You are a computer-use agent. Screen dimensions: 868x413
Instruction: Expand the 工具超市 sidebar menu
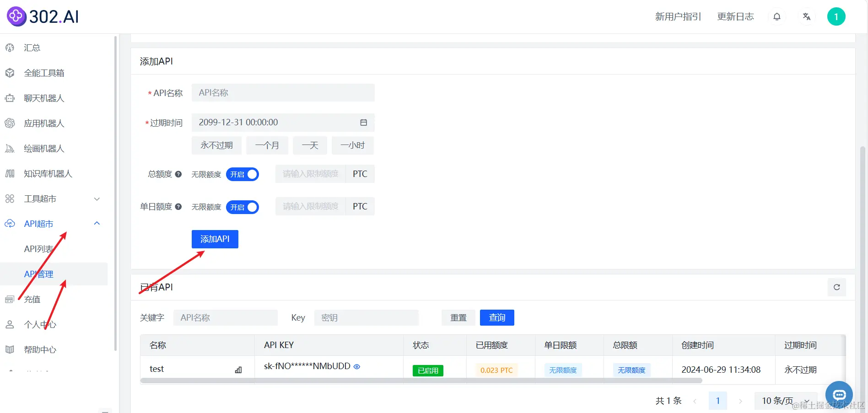(97, 198)
